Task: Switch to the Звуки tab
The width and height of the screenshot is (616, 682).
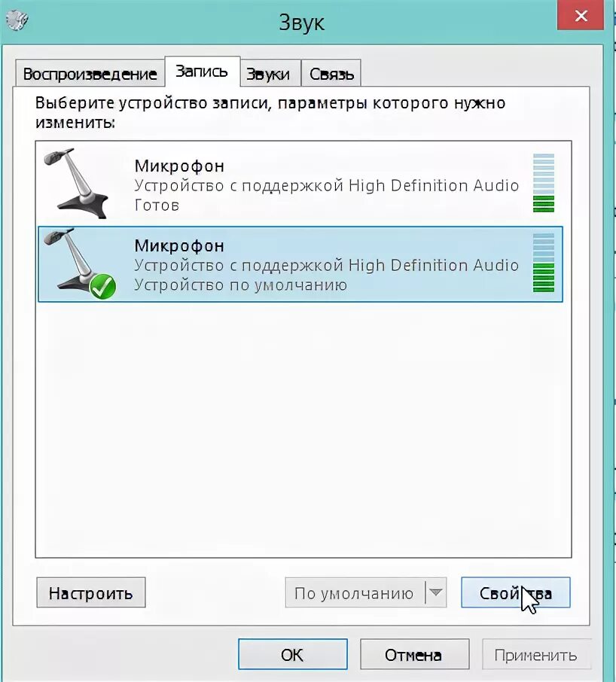Action: [x=270, y=74]
